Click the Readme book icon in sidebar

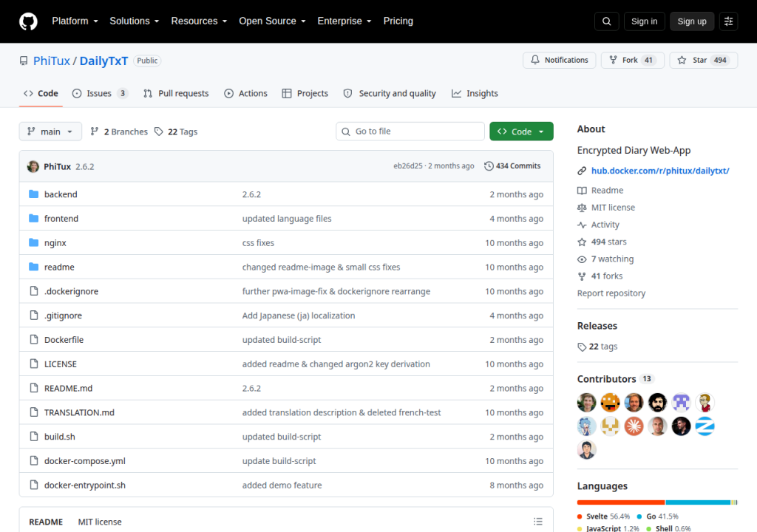pos(582,191)
